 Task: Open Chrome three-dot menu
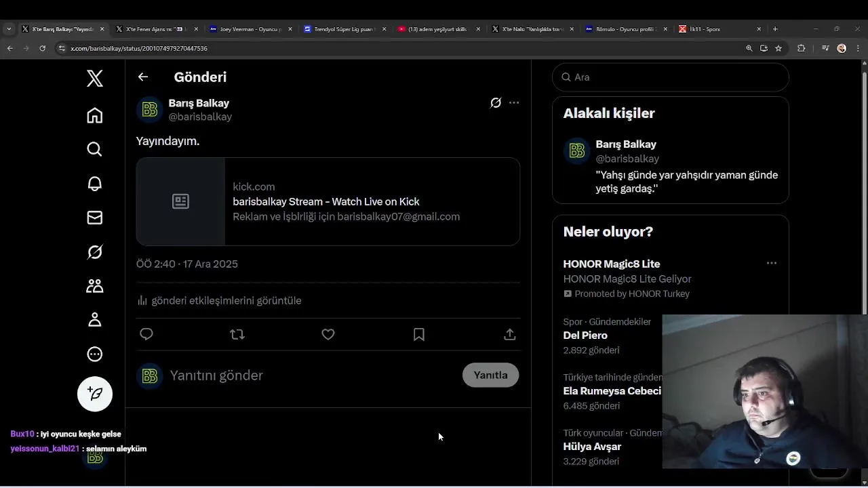[857, 48]
